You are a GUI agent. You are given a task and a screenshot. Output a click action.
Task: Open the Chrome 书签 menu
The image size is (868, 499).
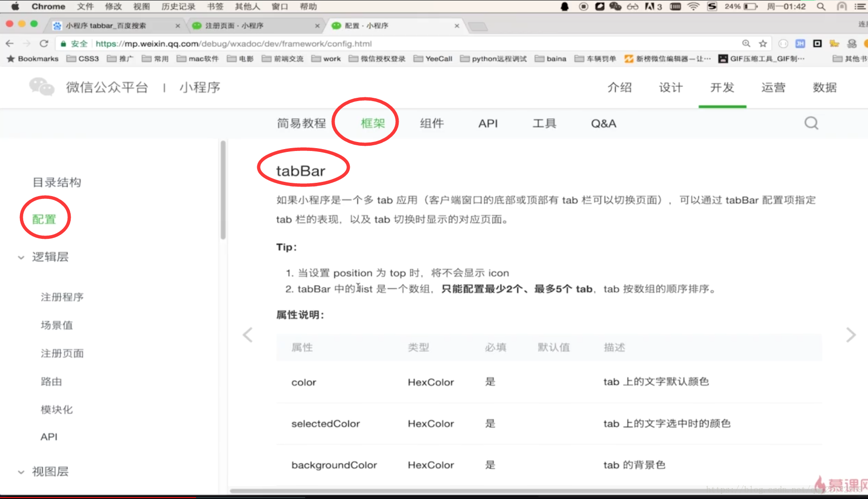click(215, 6)
